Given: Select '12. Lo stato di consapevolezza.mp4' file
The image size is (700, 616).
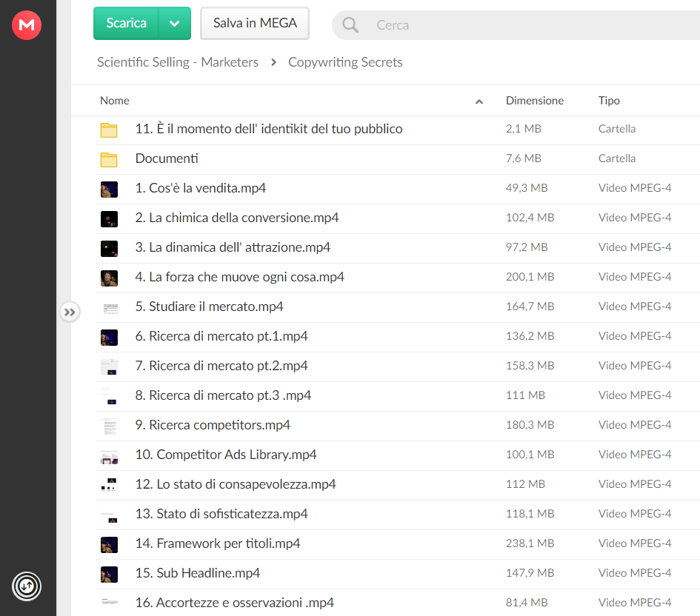Looking at the screenshot, I should [397, 485].
